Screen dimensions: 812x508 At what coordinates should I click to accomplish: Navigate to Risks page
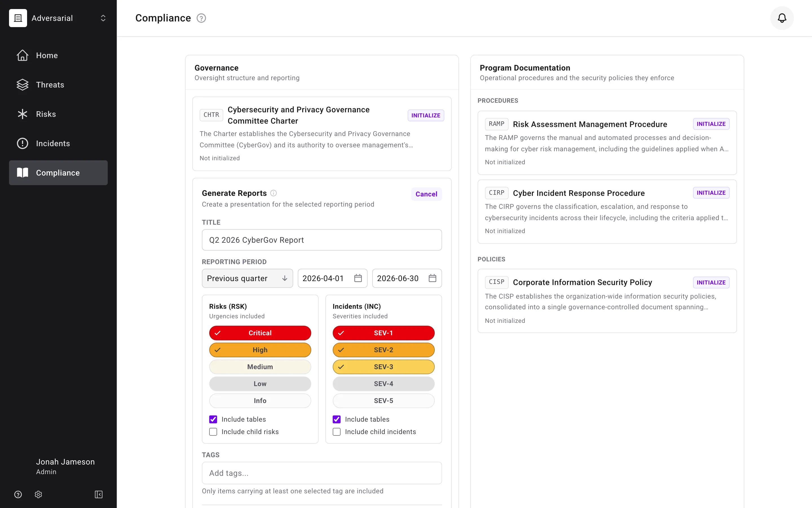click(x=58, y=114)
